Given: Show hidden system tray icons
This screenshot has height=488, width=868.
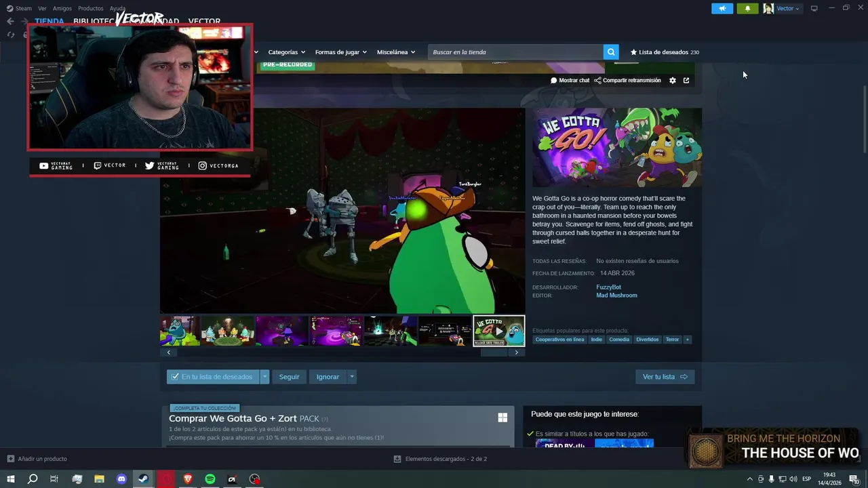Looking at the screenshot, I should pyautogui.click(x=749, y=479).
